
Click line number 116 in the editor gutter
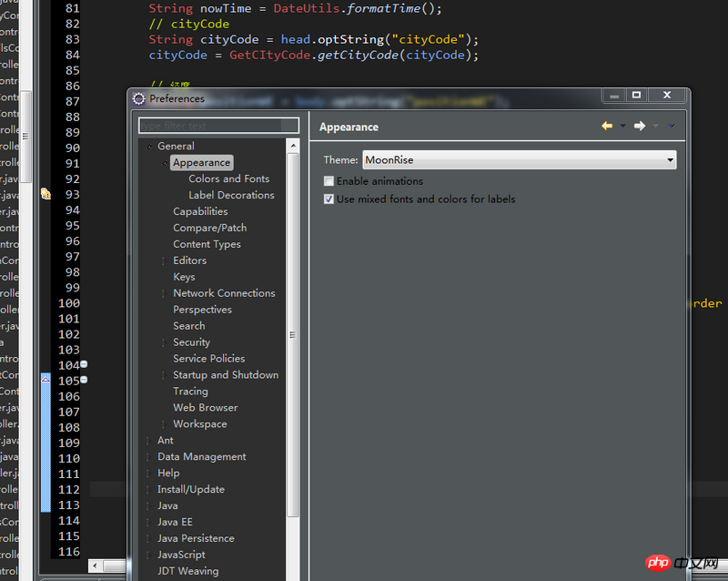coord(69,552)
